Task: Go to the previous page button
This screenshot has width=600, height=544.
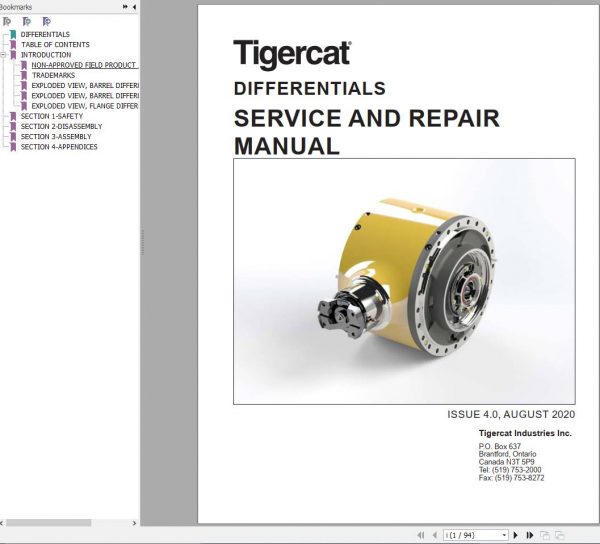Action: (435, 535)
